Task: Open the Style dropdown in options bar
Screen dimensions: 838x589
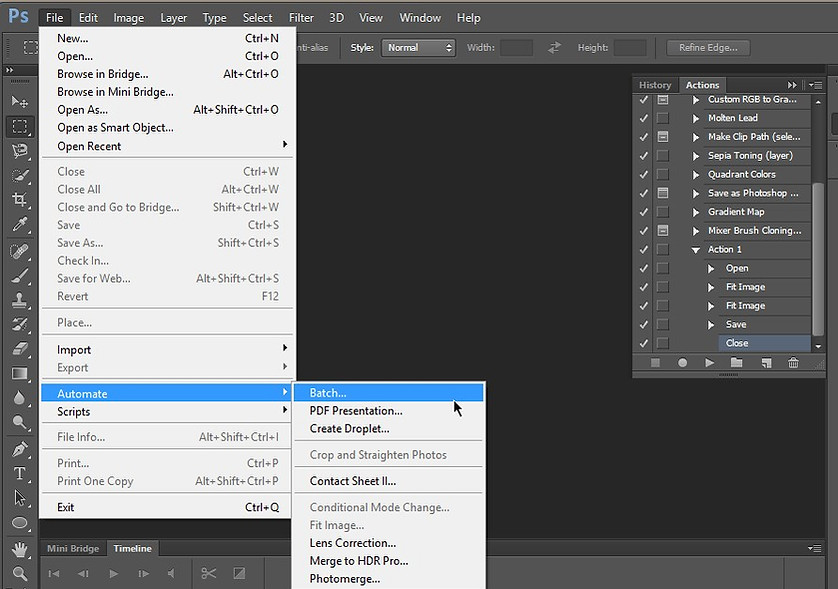Action: tap(418, 48)
